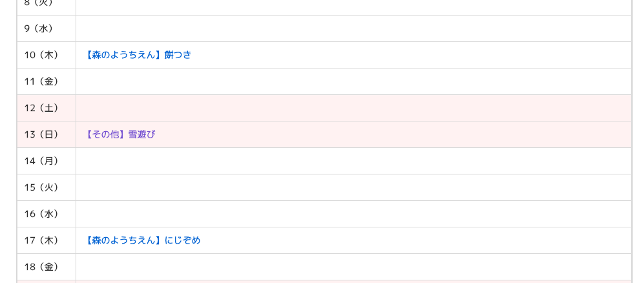Viewport: 644px width, 283px height.
Task: Click the empty event cell for 16（水）
Action: tap(353, 214)
